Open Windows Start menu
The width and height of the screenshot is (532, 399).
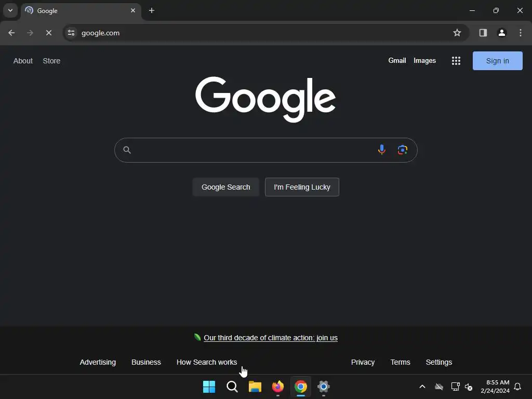[209, 387]
